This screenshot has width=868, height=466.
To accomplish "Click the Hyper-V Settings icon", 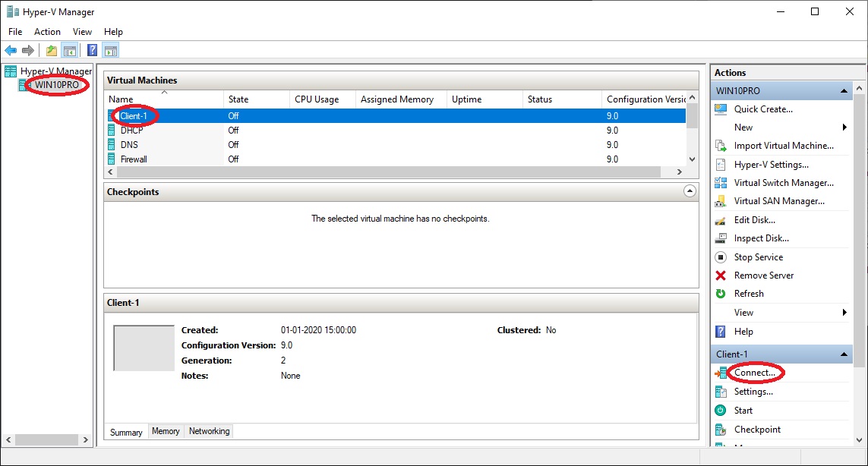I will click(721, 165).
